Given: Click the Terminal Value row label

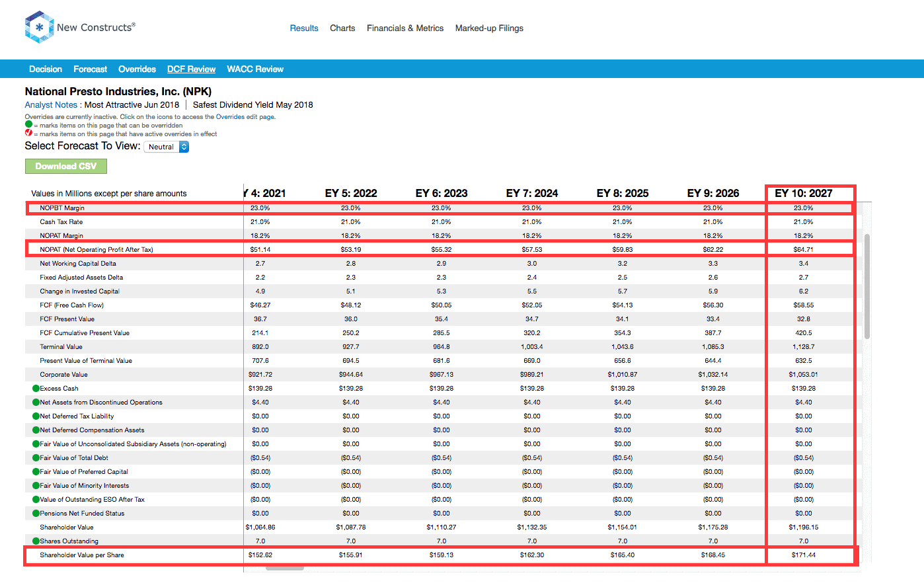Looking at the screenshot, I should 61,347.
